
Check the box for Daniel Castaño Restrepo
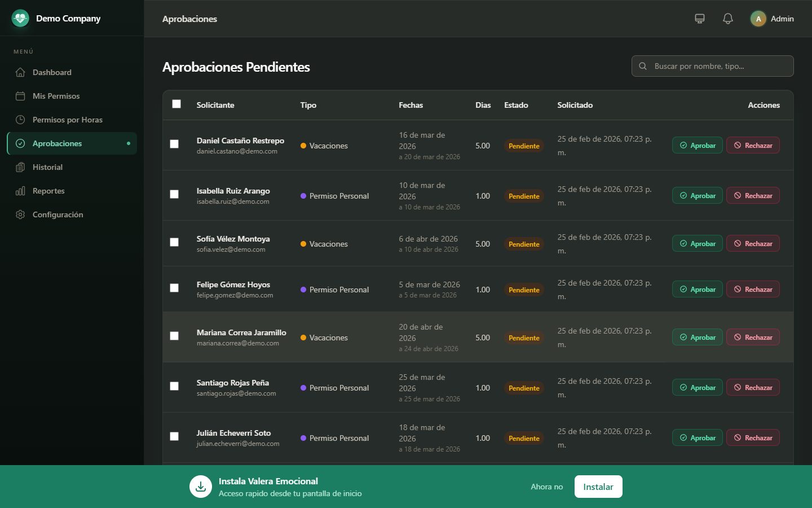(174, 144)
